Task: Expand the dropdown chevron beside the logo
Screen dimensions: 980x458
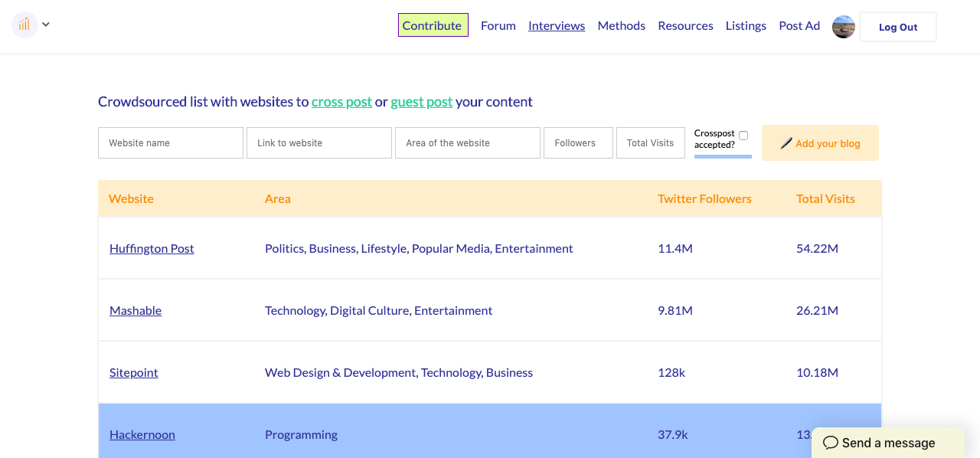Action: pyautogui.click(x=46, y=25)
